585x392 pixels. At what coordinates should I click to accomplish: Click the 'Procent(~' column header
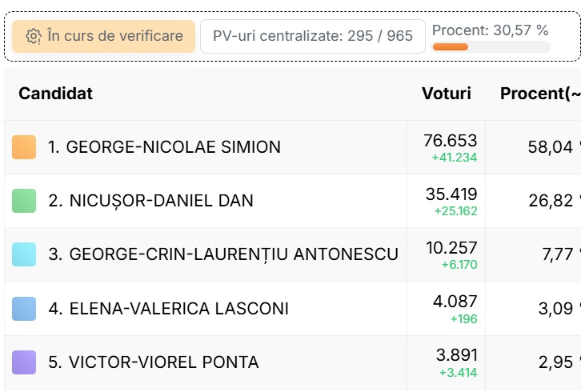click(x=540, y=94)
